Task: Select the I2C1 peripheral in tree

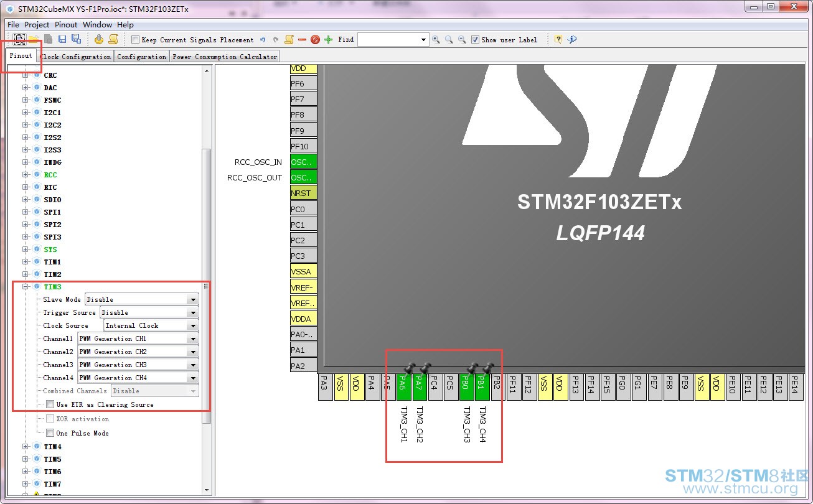Action: pyautogui.click(x=52, y=113)
